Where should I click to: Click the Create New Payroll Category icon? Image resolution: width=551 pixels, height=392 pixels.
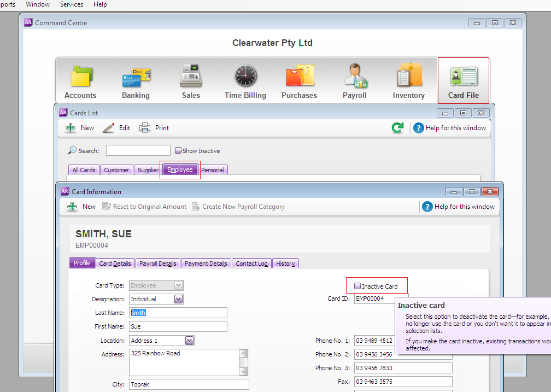pyautogui.click(x=196, y=206)
